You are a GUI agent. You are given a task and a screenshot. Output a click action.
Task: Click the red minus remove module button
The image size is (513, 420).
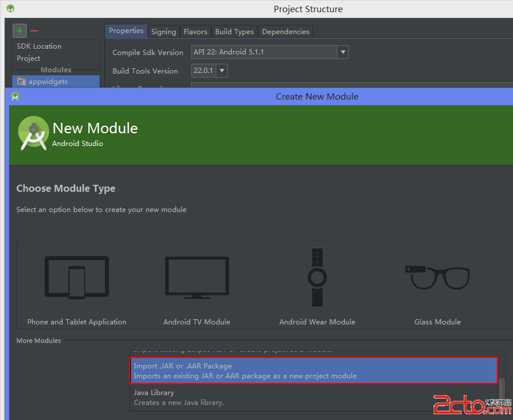pyautogui.click(x=34, y=31)
